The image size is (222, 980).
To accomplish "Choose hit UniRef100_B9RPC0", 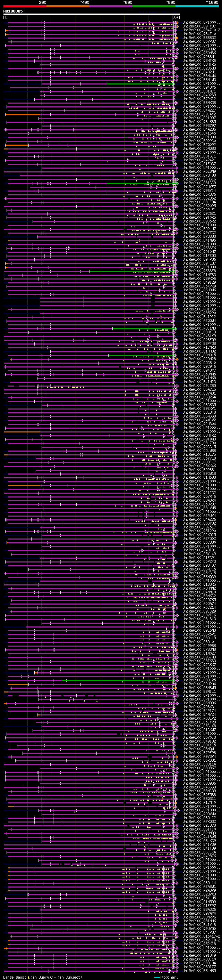I will tap(199, 141).
